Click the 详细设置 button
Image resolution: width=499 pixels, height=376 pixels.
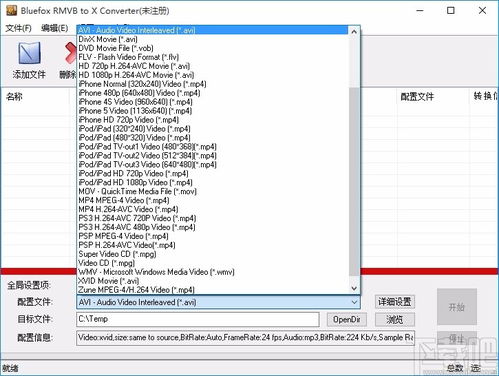pos(395,302)
